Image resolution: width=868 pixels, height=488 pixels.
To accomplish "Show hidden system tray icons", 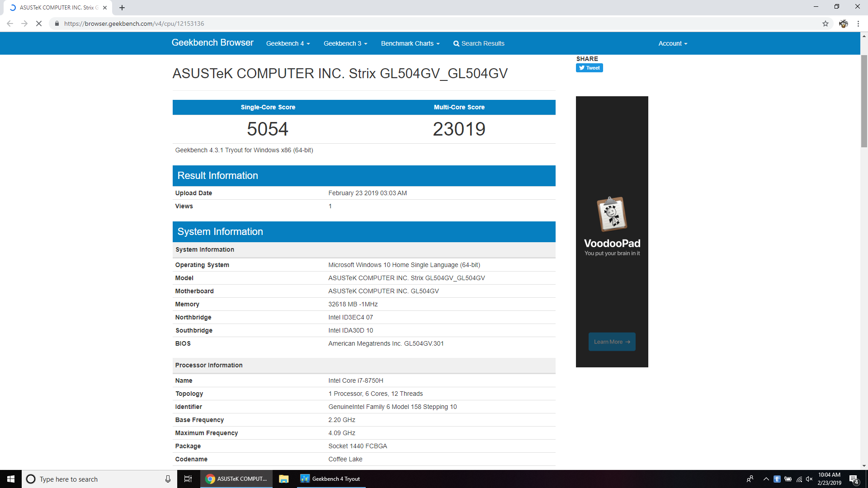I will tap(766, 479).
